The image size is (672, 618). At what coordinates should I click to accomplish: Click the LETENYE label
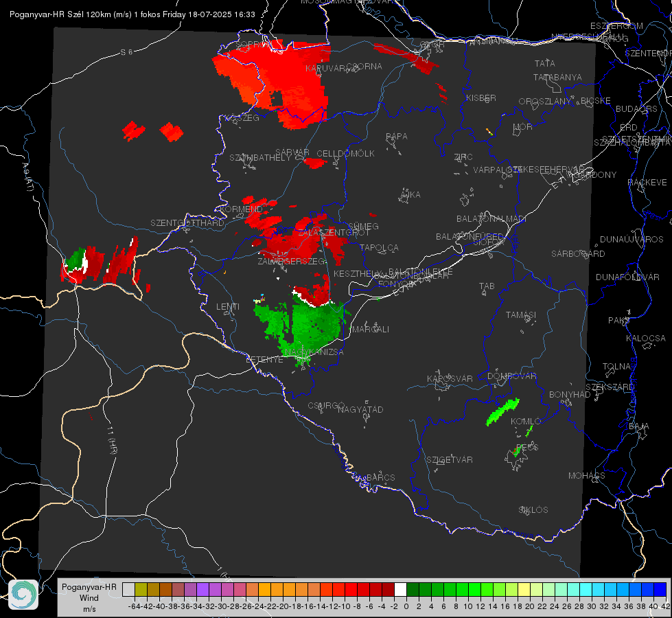click(264, 359)
